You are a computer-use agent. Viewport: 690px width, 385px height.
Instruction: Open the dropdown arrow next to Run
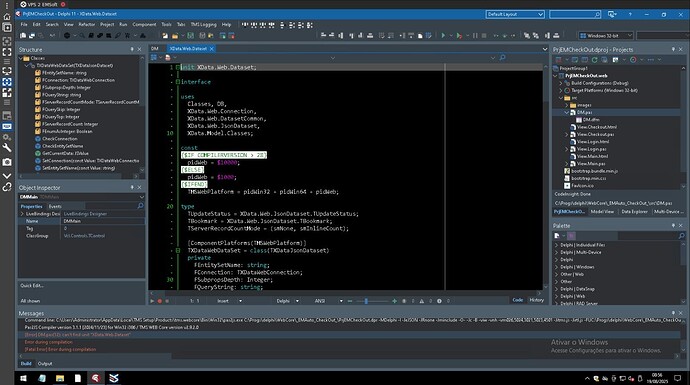click(x=451, y=36)
